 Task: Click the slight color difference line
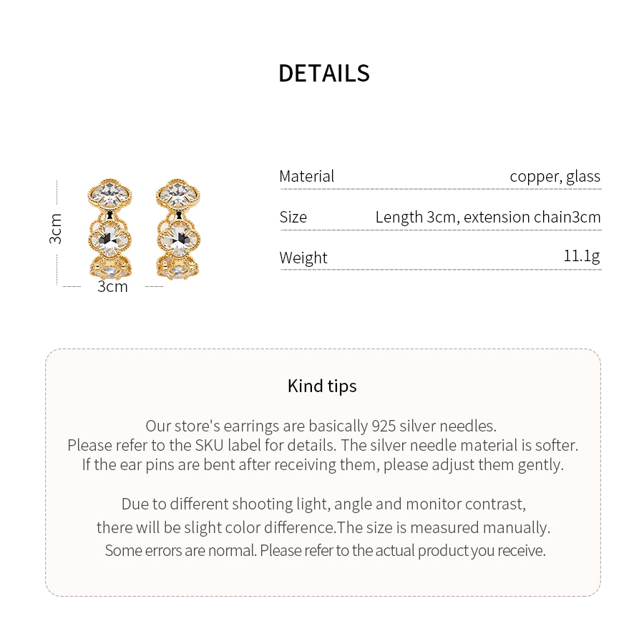pyautogui.click(x=323, y=527)
